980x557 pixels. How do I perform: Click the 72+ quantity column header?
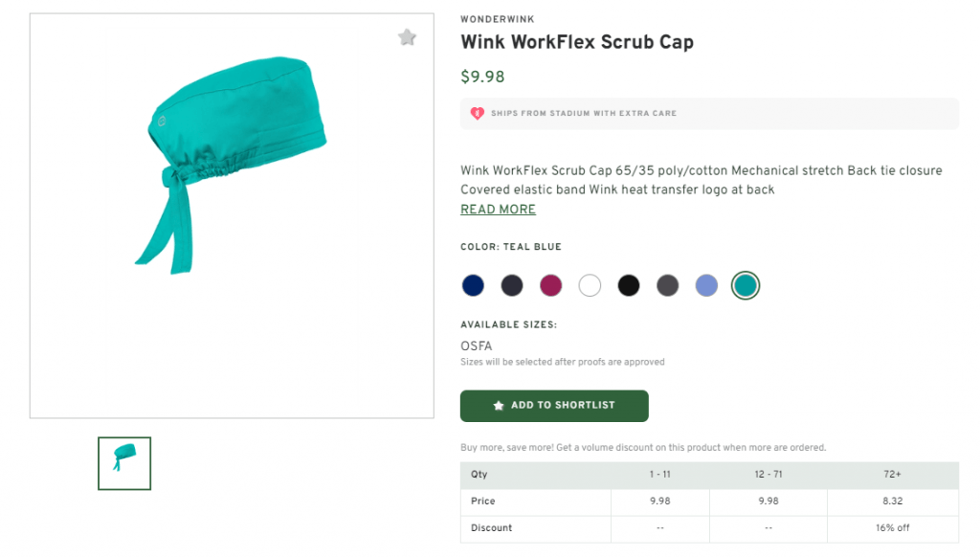pyautogui.click(x=892, y=474)
